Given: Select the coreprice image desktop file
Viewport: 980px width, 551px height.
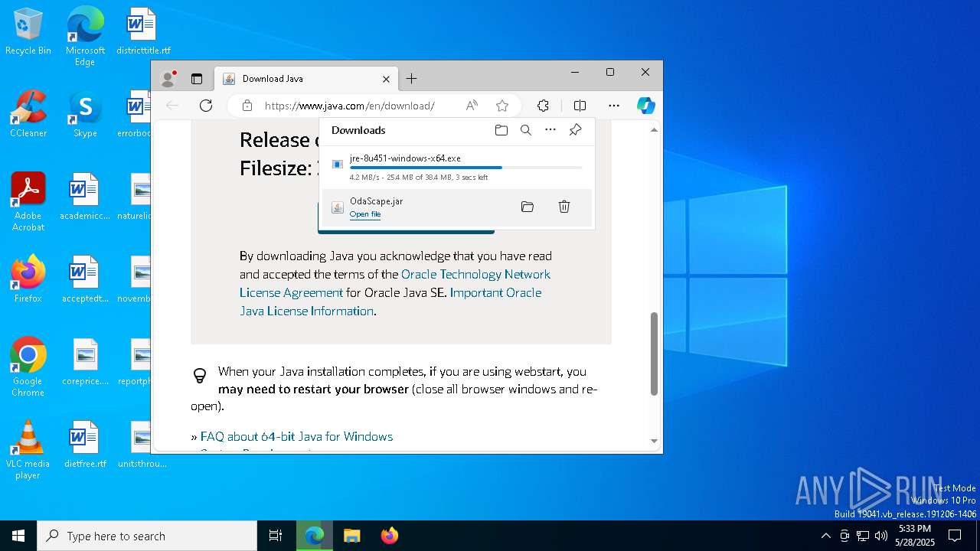Looking at the screenshot, I should click(85, 362).
